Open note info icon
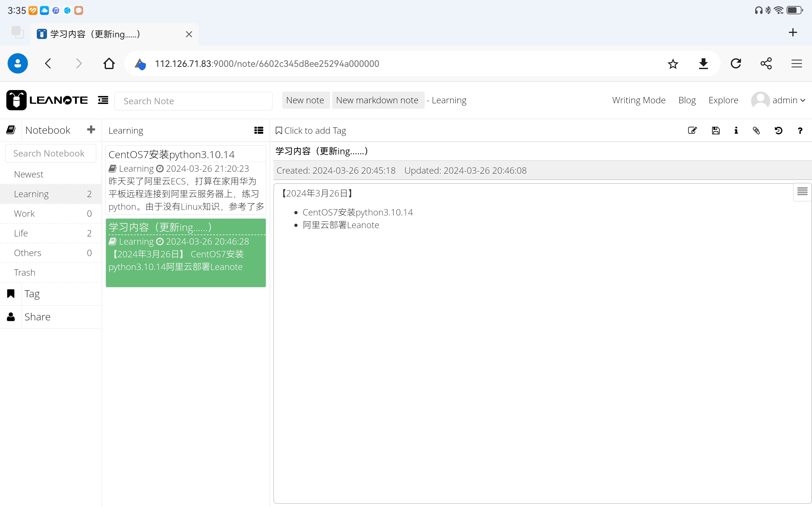Image resolution: width=812 pixels, height=507 pixels. tap(736, 131)
